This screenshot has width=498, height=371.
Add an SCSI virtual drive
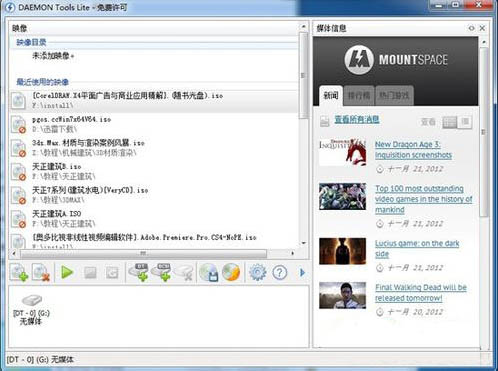pyautogui.click(x=161, y=272)
